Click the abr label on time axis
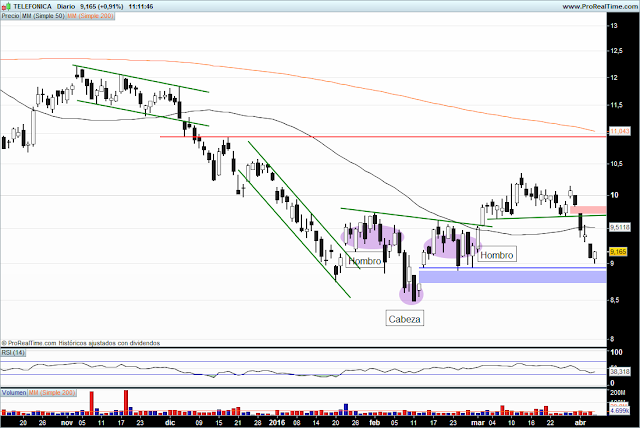Image resolution: width=640 pixels, height=428 pixels. [580, 423]
